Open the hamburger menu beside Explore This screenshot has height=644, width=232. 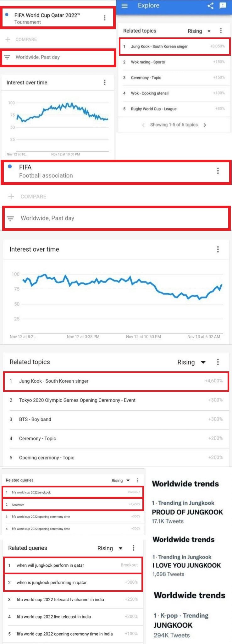click(x=124, y=6)
